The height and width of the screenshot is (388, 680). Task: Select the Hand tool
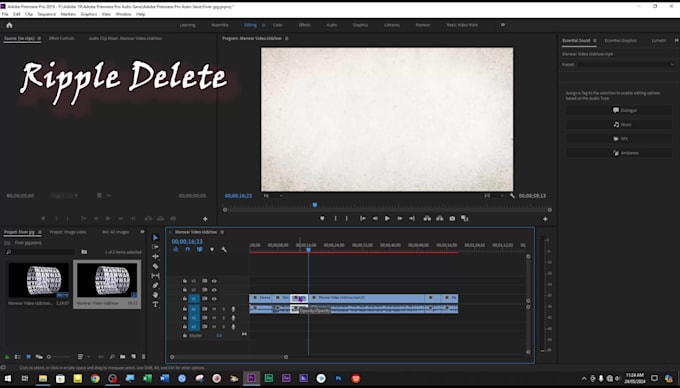(x=156, y=295)
